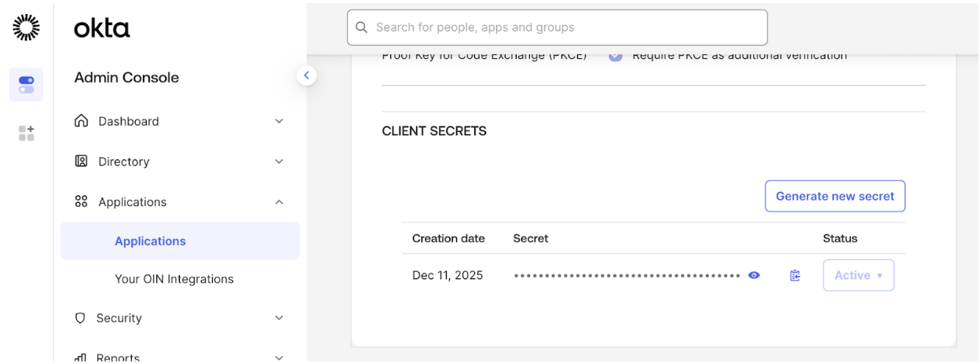Collapse the sidebar with arrow button
Screen dimensions: 980x364
[306, 75]
